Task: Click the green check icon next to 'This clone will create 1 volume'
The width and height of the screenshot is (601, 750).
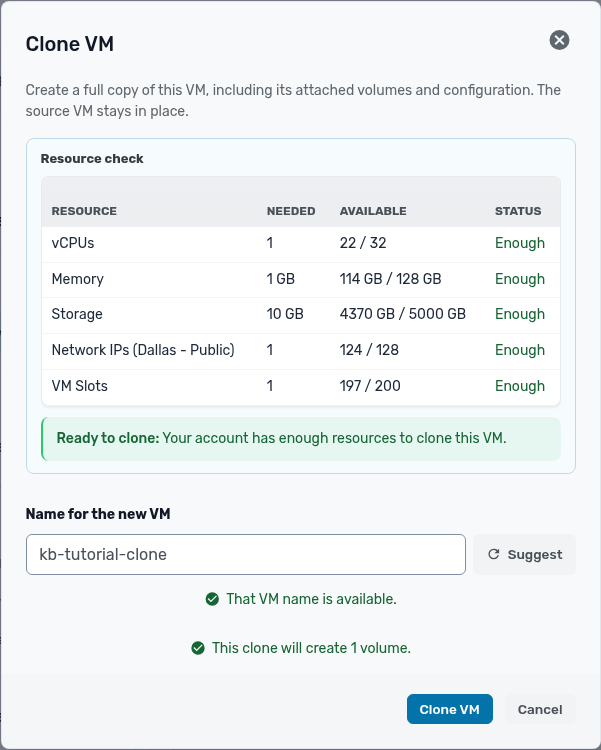Action: (198, 648)
